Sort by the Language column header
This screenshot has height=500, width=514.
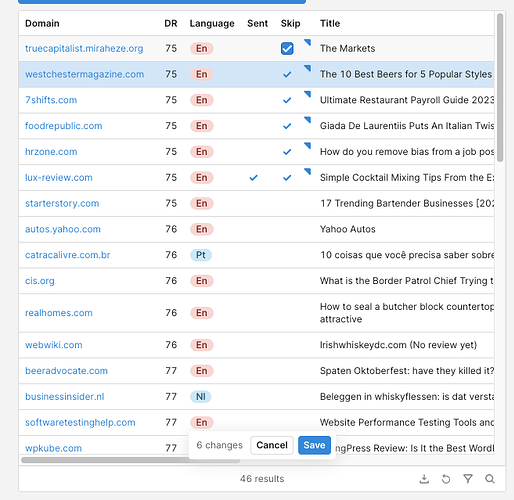212,23
